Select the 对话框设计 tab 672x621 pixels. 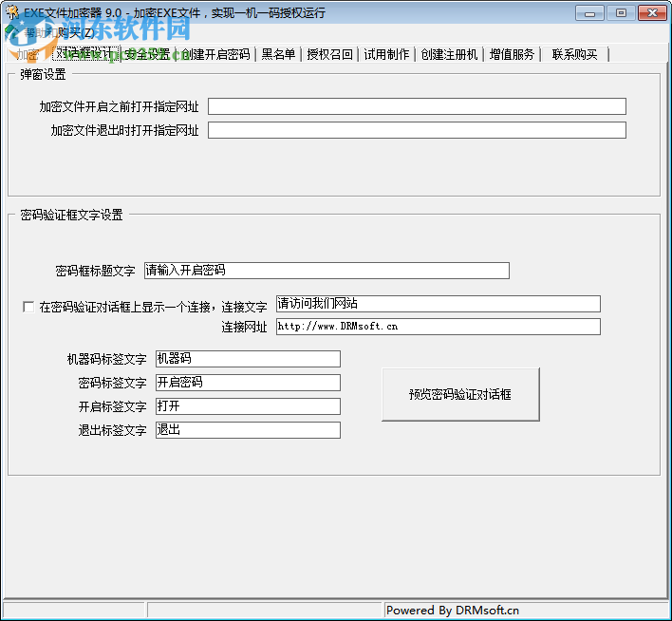[86, 53]
